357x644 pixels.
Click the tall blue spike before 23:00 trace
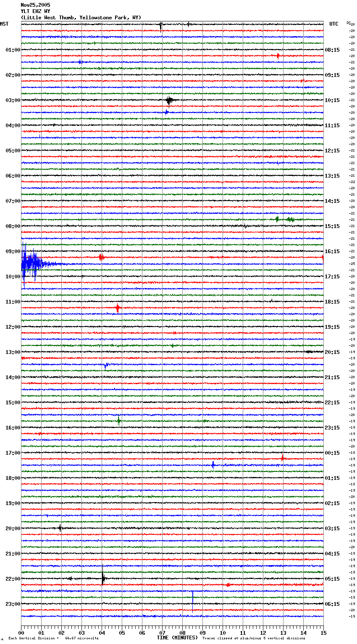pyautogui.click(x=193, y=601)
